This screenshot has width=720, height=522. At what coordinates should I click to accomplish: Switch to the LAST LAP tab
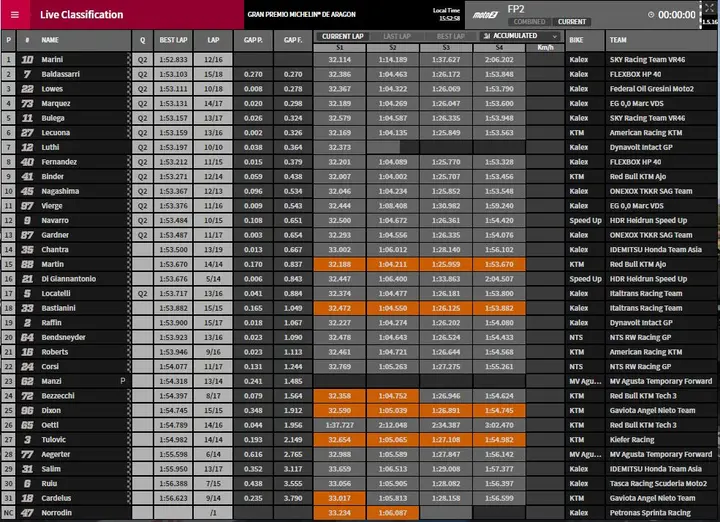click(x=397, y=36)
